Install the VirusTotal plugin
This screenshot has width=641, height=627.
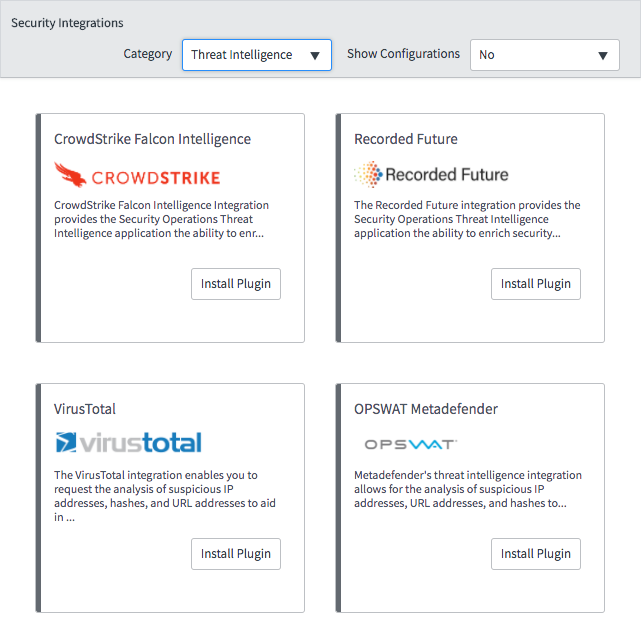tap(236, 553)
